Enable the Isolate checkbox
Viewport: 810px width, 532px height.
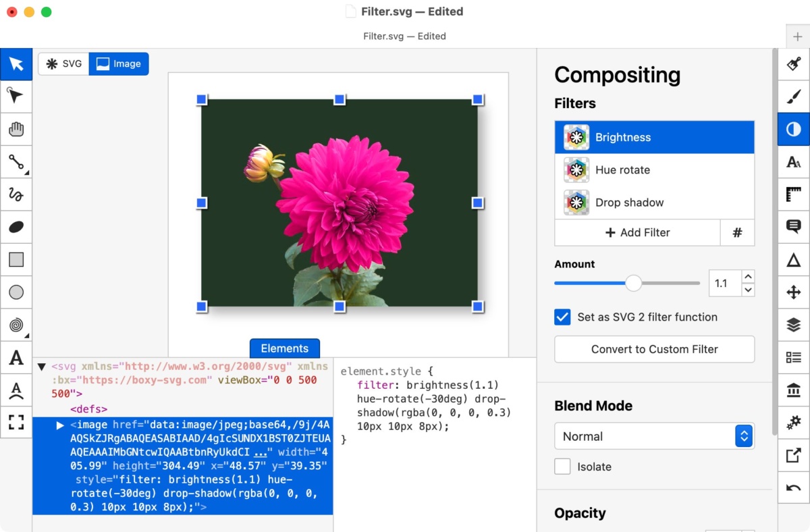(x=562, y=467)
